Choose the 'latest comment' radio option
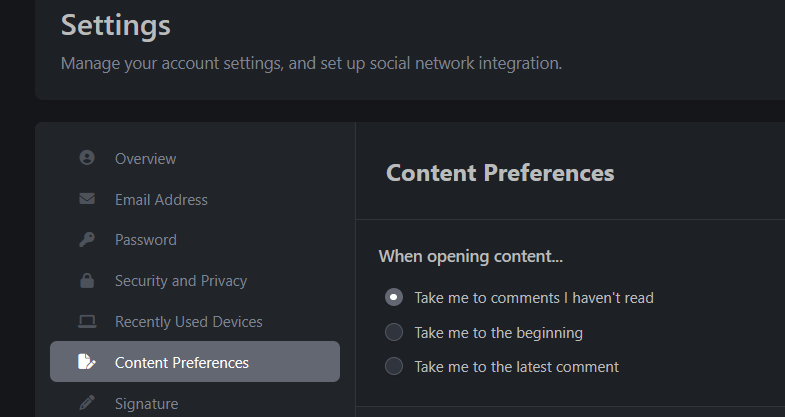Screen dimensions: 785x417 [x=394, y=366]
